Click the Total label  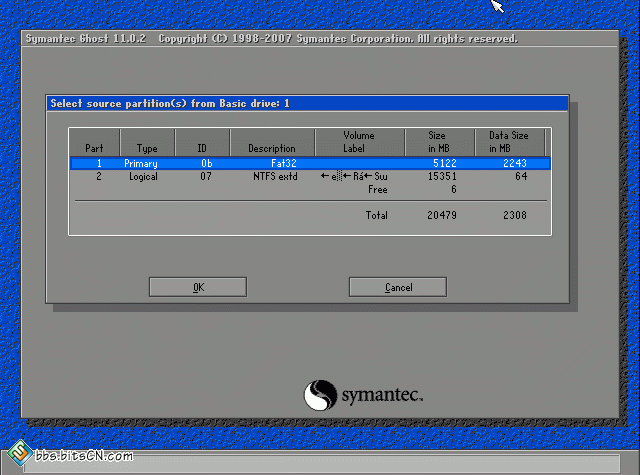tap(376, 215)
